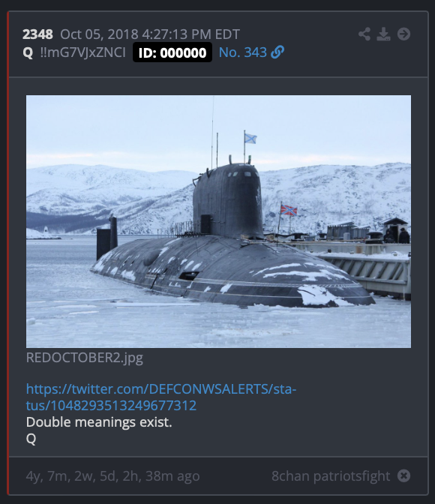Click the 8chan patriotsfight board label
This screenshot has width=435, height=504.
(331, 475)
